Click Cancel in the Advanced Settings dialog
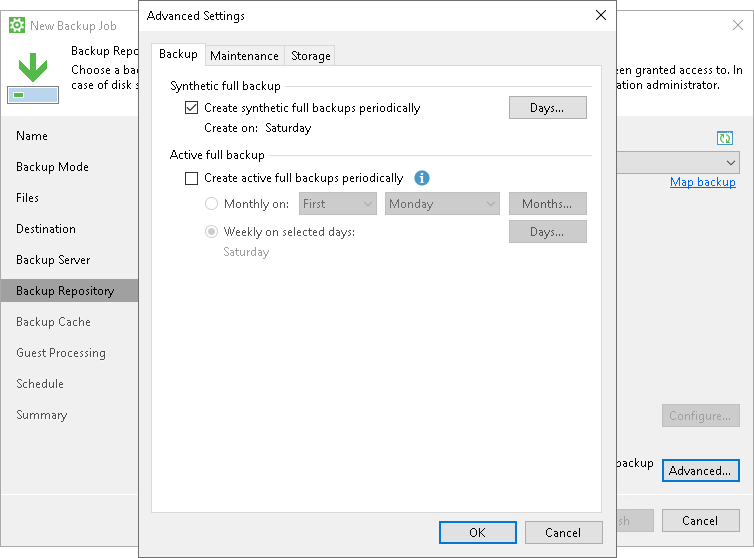 (x=562, y=532)
